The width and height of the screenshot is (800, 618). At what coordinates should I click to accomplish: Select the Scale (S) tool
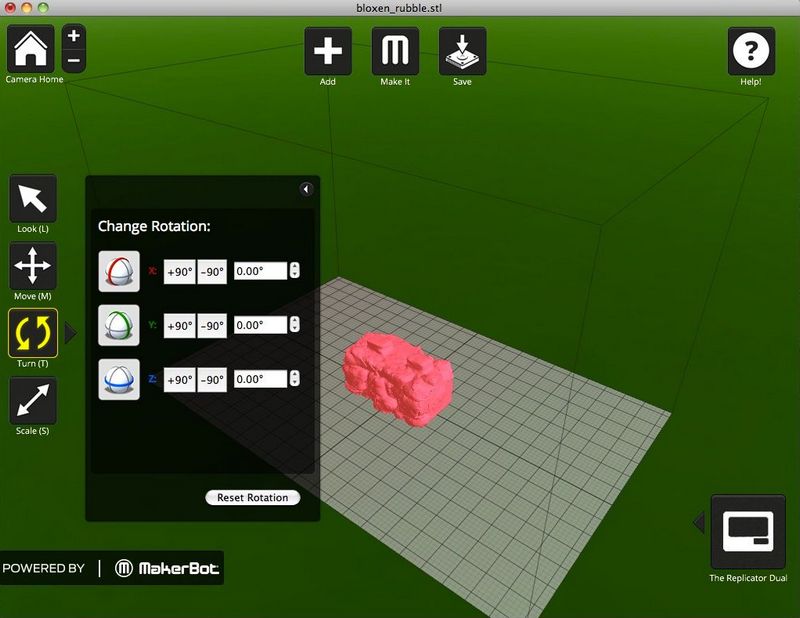click(33, 401)
